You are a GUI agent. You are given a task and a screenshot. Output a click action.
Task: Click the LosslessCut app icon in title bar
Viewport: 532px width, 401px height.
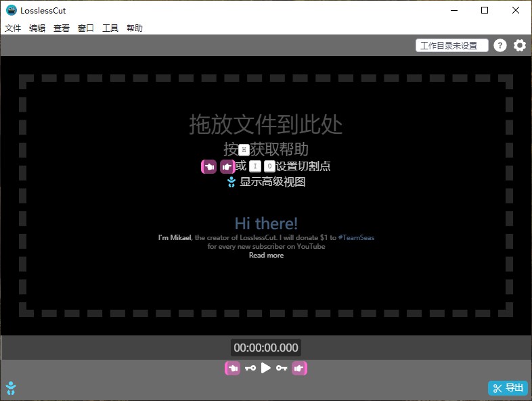[x=12, y=10]
